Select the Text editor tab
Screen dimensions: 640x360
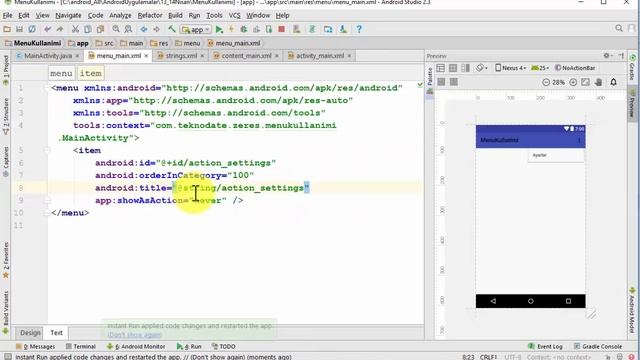(x=56, y=333)
